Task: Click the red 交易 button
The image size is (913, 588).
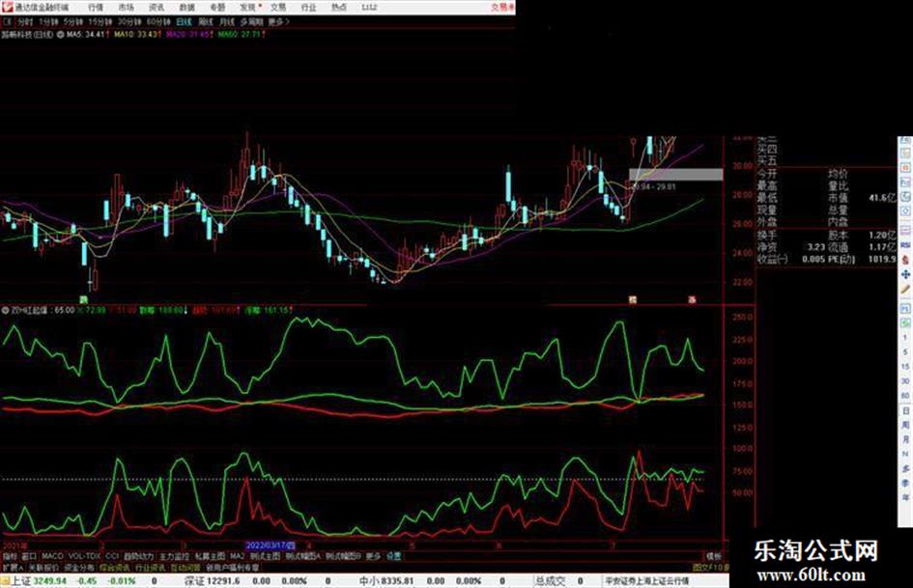Action: coord(501,7)
